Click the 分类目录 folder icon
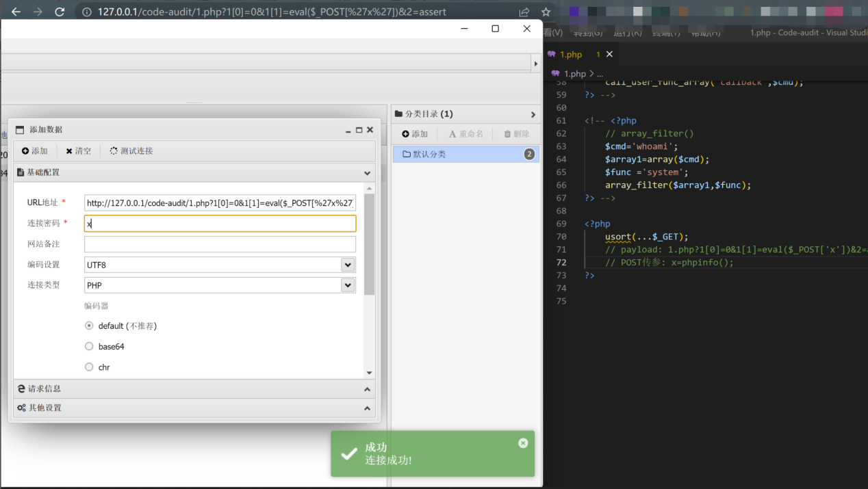This screenshot has width=868, height=489. 398,114
